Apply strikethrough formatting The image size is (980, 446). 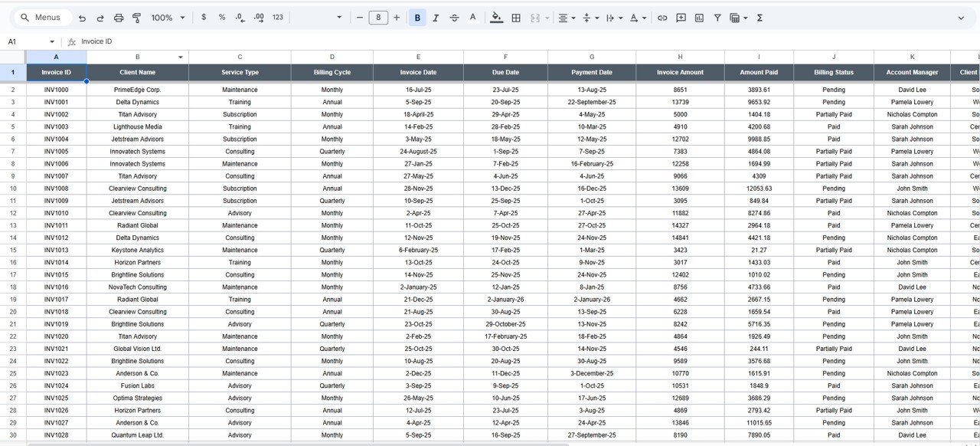[453, 16]
